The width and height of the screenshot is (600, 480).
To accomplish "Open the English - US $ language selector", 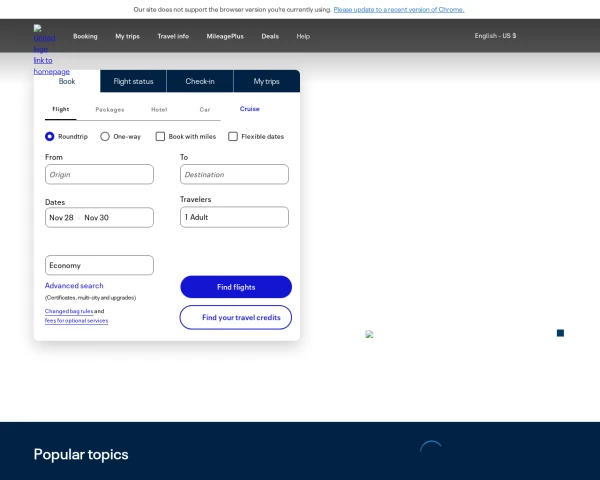I will click(495, 36).
